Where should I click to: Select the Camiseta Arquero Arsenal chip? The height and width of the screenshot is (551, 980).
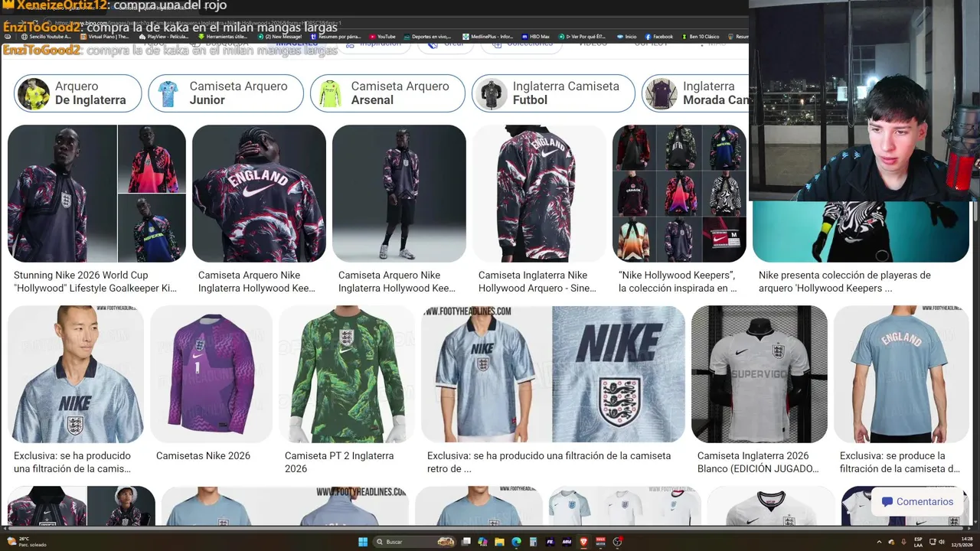click(x=387, y=93)
